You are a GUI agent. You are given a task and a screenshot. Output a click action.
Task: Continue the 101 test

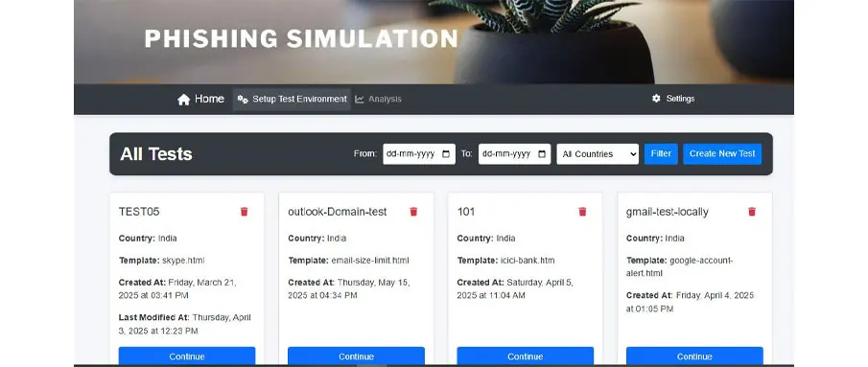(526, 356)
